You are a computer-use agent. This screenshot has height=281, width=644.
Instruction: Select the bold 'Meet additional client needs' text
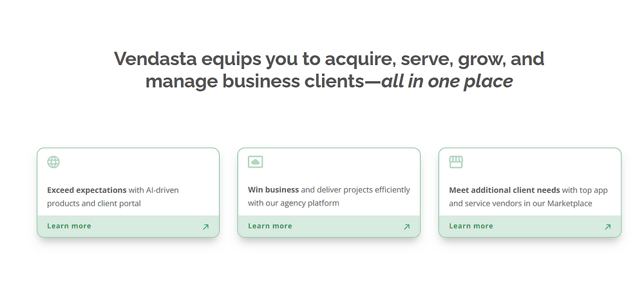coord(504,190)
